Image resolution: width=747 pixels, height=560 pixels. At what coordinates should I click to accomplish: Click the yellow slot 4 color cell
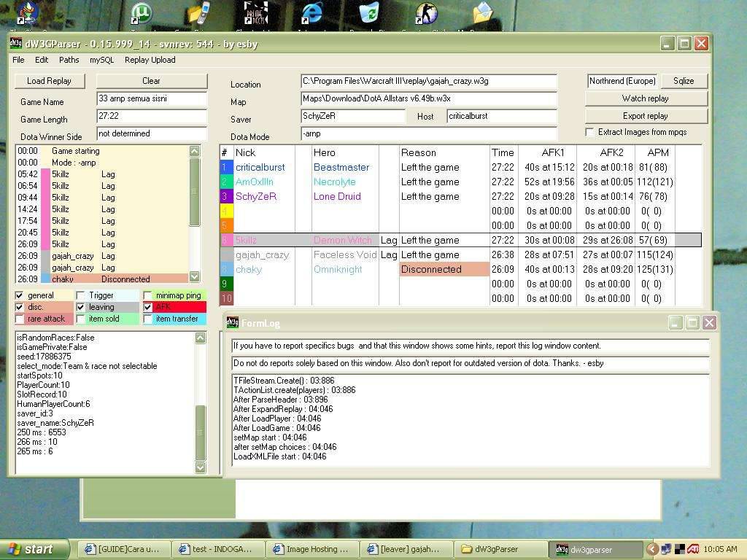tap(226, 211)
